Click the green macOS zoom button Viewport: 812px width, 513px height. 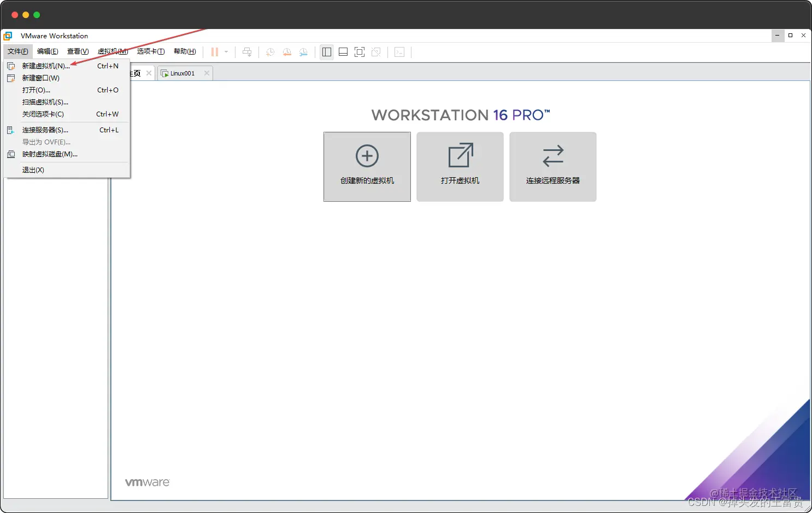click(x=37, y=15)
